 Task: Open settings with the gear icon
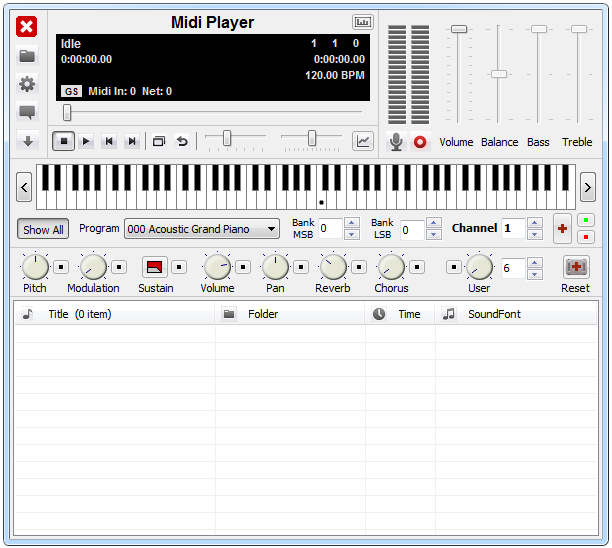(x=27, y=84)
